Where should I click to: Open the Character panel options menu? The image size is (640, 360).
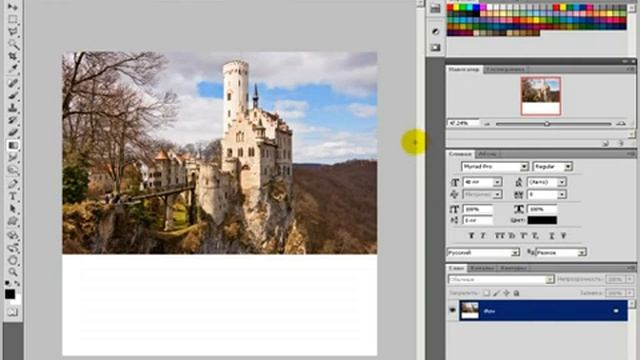pos(631,154)
